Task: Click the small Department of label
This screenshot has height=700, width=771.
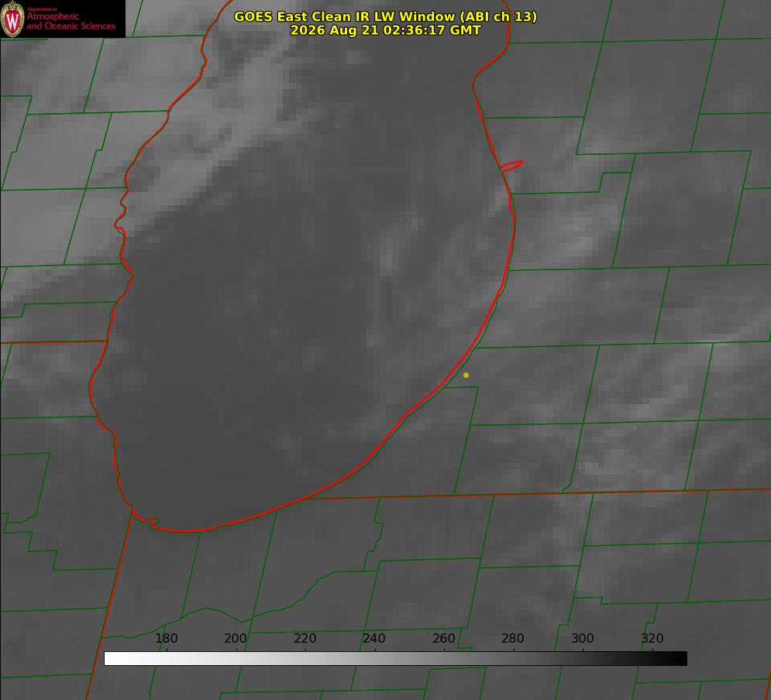Action: [42, 9]
